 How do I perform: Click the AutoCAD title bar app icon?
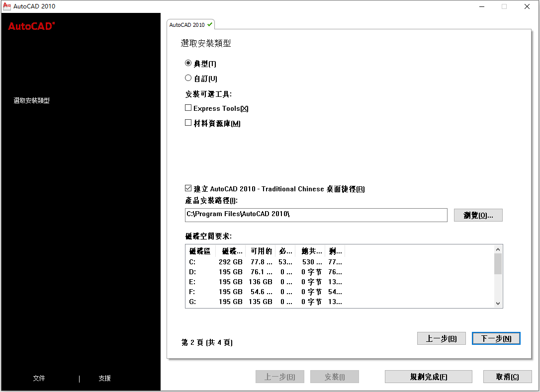[x=7, y=6]
